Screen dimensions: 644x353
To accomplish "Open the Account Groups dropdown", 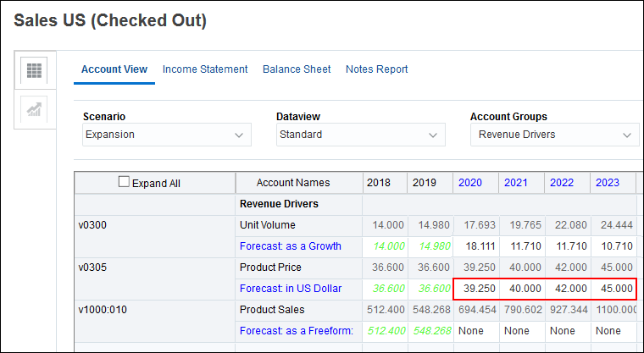I will tap(554, 135).
